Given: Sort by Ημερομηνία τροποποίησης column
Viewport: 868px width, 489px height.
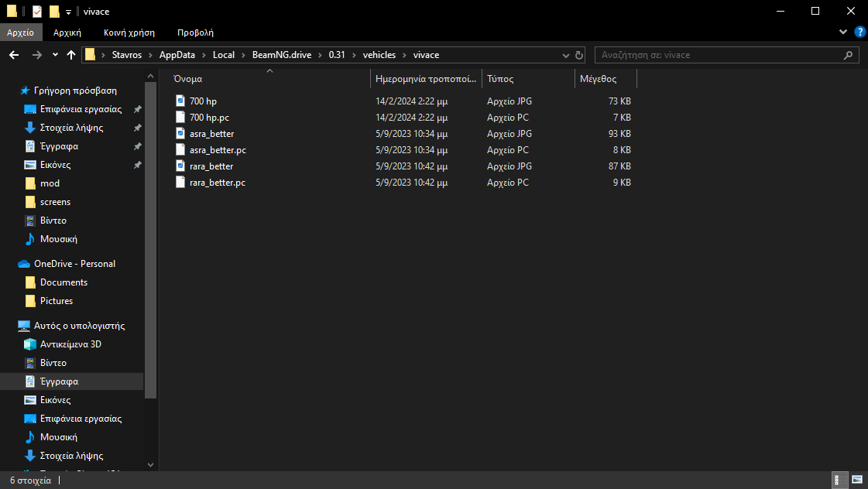Looking at the screenshot, I should pyautogui.click(x=426, y=79).
